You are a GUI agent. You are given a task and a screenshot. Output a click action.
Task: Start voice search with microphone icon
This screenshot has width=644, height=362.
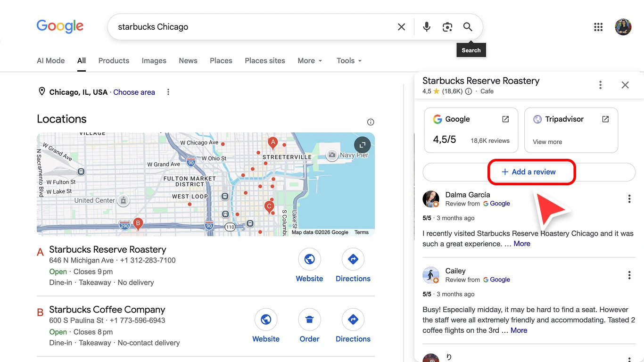coord(427,27)
